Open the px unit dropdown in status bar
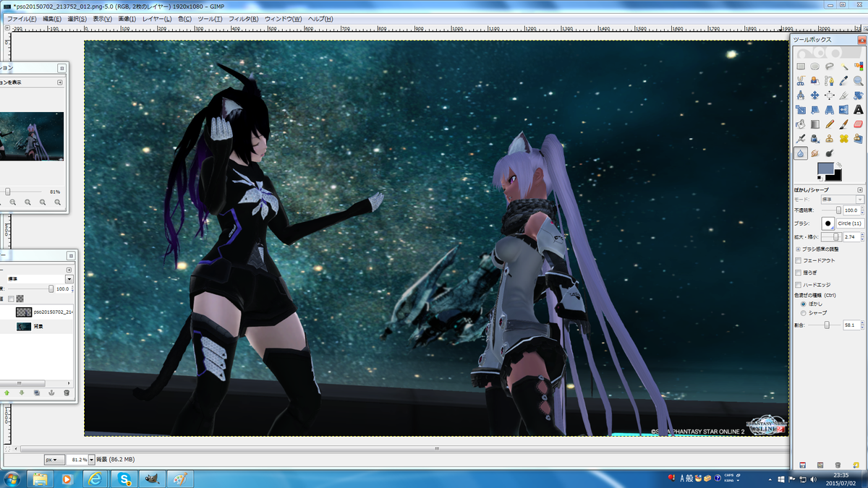This screenshot has height=488, width=868. [54, 459]
